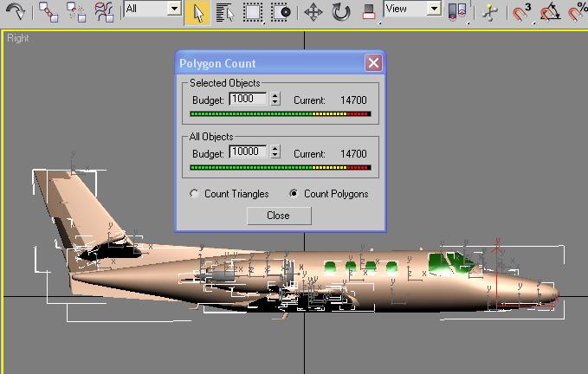
Task: Choose the Rectangular Selection Region tool
Action: click(x=253, y=12)
